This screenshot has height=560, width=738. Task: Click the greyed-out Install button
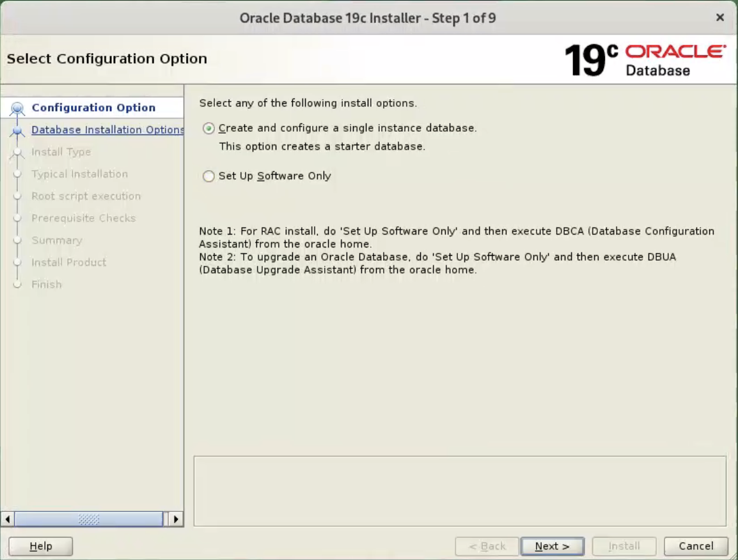click(624, 546)
